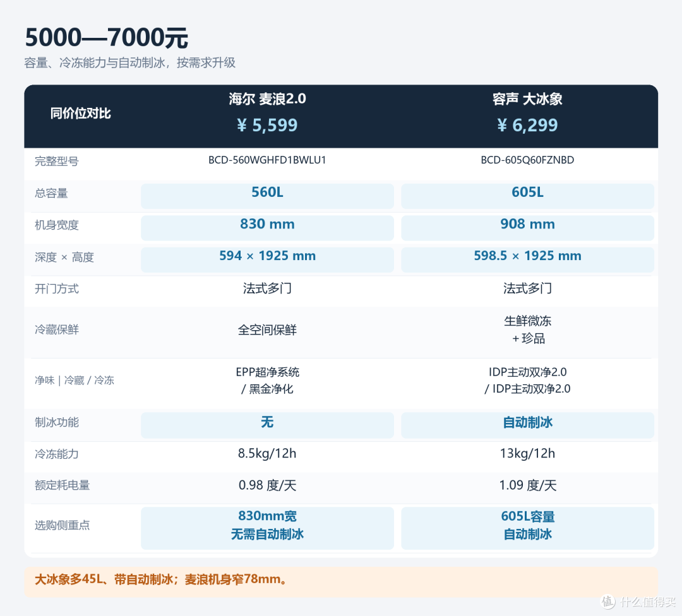Click the EPP超净系统 / 黑金净化 cell

point(267,381)
